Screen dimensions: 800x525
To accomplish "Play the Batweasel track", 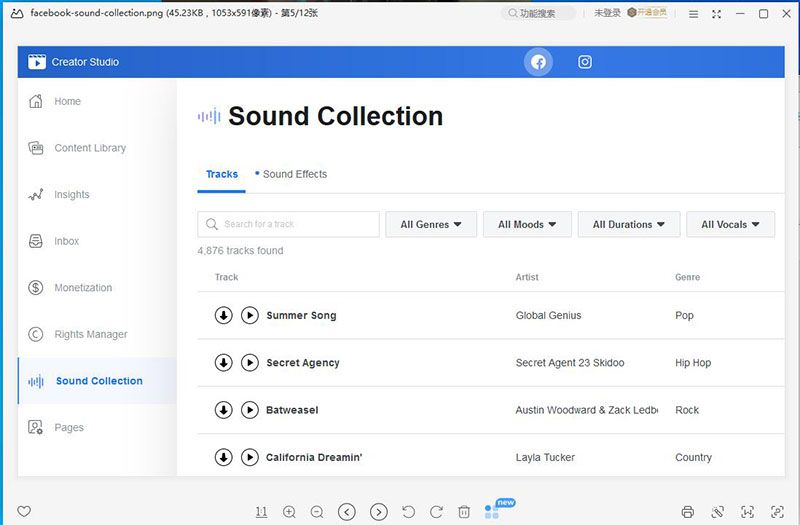I will [x=250, y=410].
